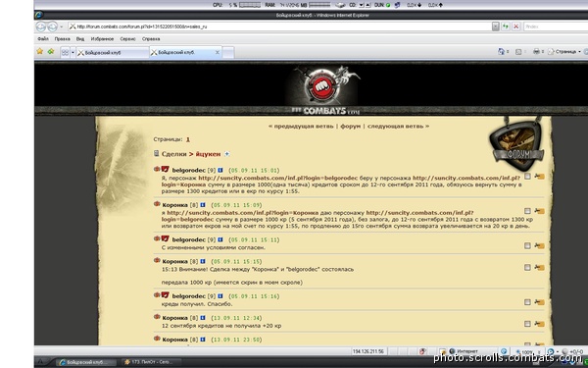Tick checkbox on Коронка 15:09 post
The height and width of the screenshot is (368, 588).
click(527, 211)
